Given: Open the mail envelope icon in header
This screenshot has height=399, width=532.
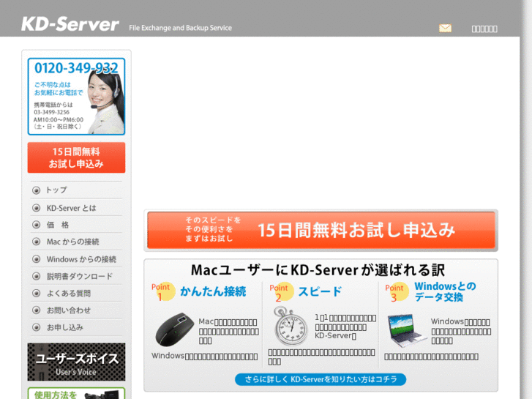Looking at the screenshot, I should 445,28.
